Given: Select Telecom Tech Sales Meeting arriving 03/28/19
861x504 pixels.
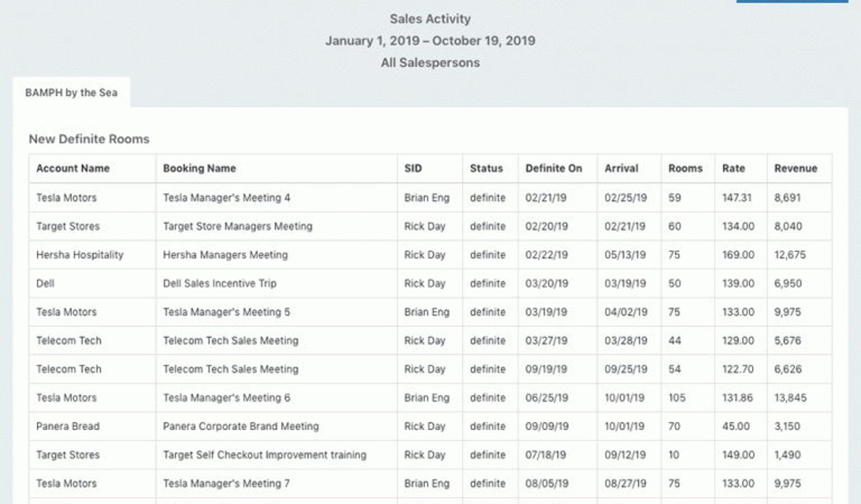Looking at the screenshot, I should [x=230, y=340].
